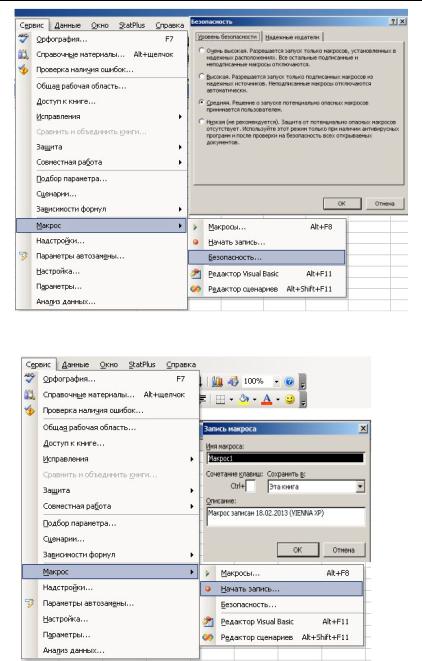
Task: Open Надстройки… in the upper screenshot menu
Action: [x=60, y=241]
